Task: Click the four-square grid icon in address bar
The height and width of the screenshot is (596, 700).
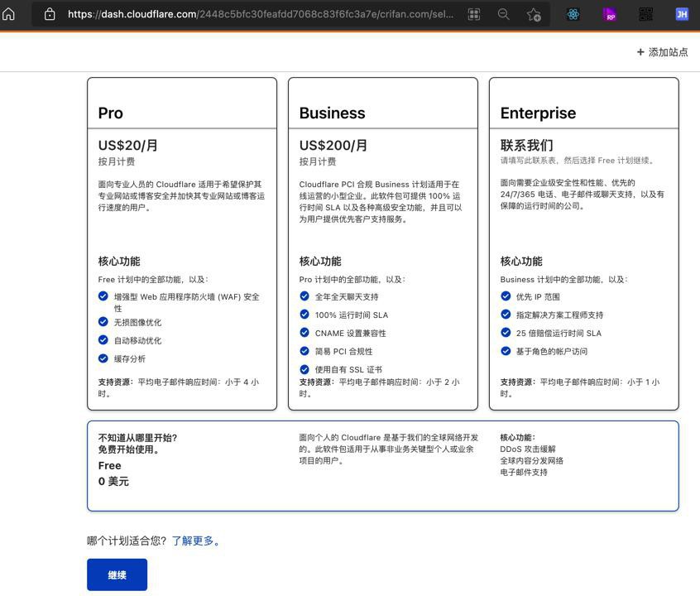Action: coord(473,14)
